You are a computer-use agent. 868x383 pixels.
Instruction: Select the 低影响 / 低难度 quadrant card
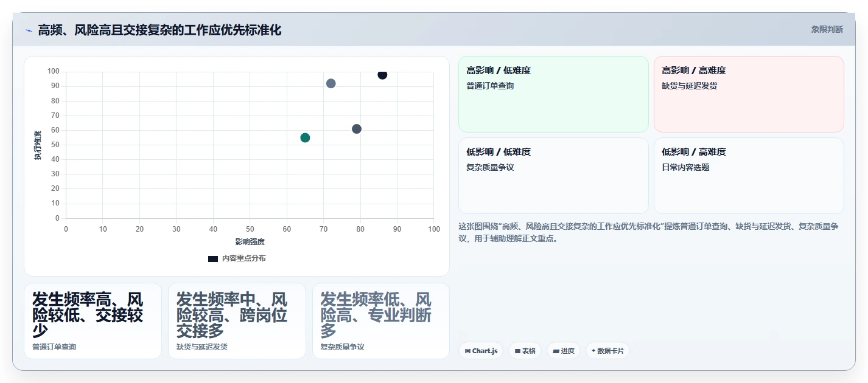(x=553, y=176)
